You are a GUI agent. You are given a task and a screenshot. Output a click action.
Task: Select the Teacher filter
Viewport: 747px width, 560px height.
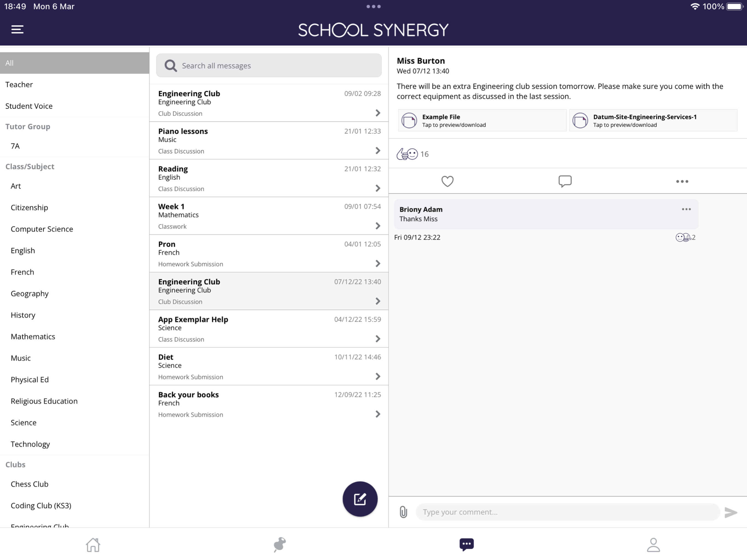(x=75, y=84)
